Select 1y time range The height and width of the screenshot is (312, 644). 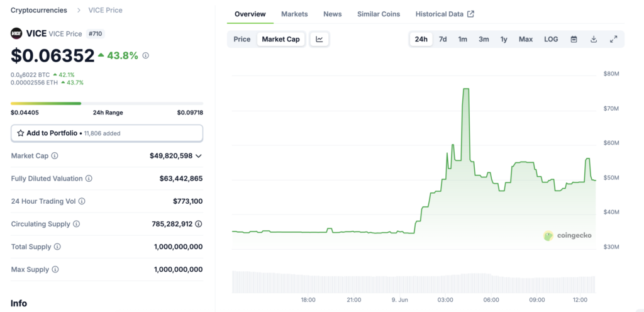tap(504, 39)
